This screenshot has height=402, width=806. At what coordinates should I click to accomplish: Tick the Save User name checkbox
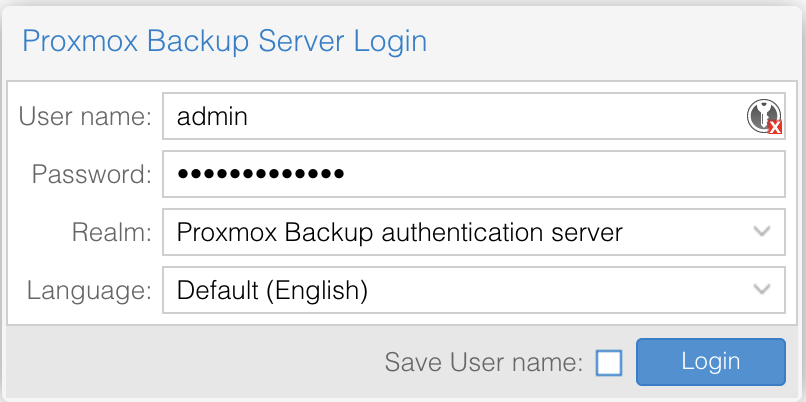609,362
